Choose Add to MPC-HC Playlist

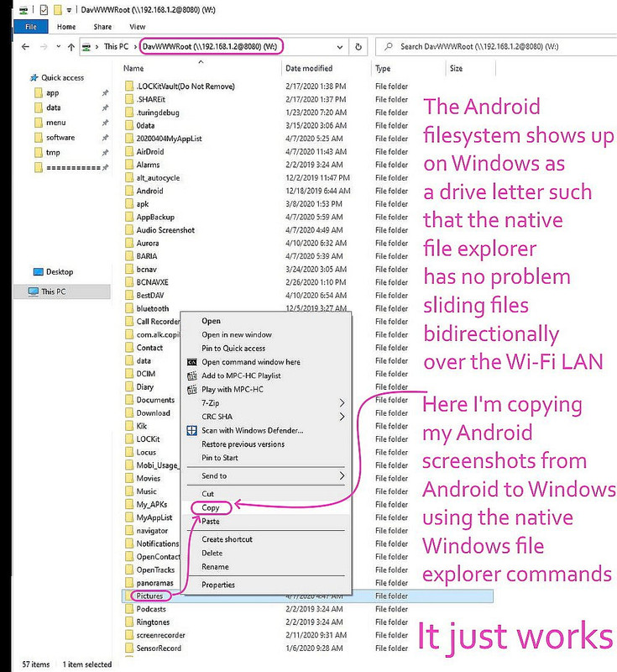(x=241, y=375)
